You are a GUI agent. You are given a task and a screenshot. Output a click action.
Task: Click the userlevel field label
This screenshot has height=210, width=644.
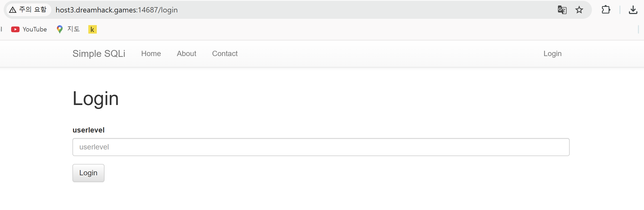(89, 130)
